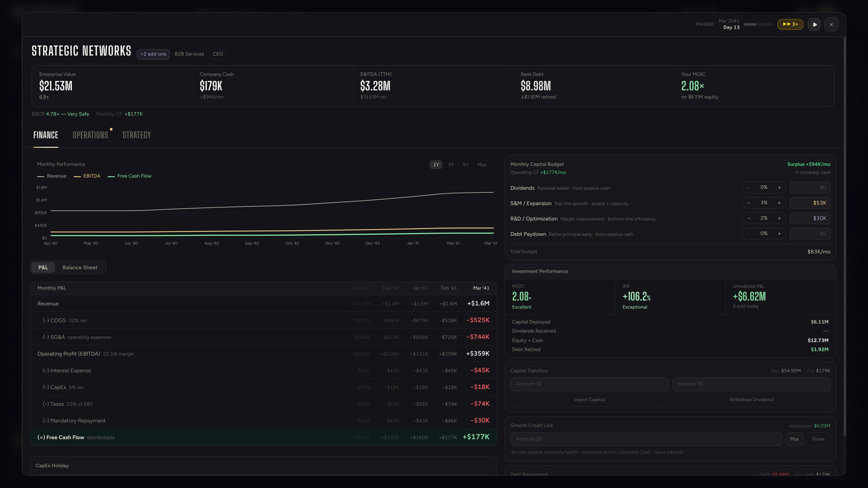This screenshot has height=488, width=868.
Task: Click the COGS -$525K value
Action: pos(478,320)
